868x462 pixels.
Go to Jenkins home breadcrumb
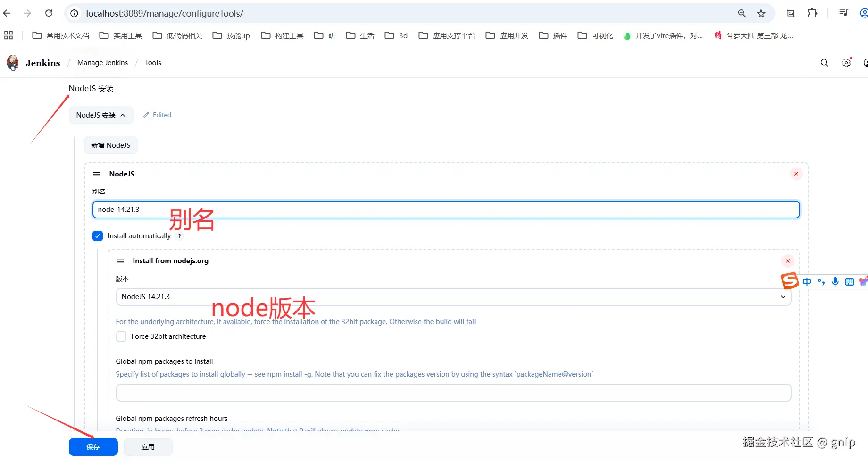click(43, 63)
